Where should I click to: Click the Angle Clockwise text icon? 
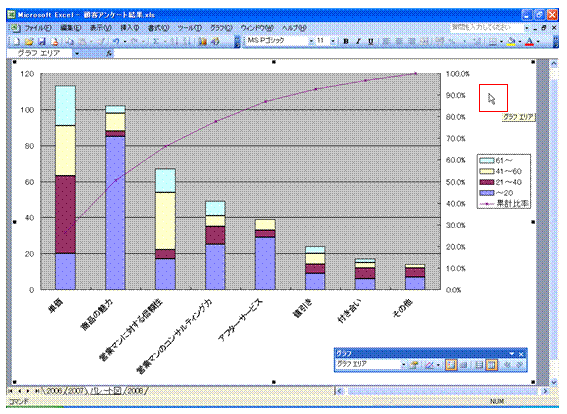(507, 365)
